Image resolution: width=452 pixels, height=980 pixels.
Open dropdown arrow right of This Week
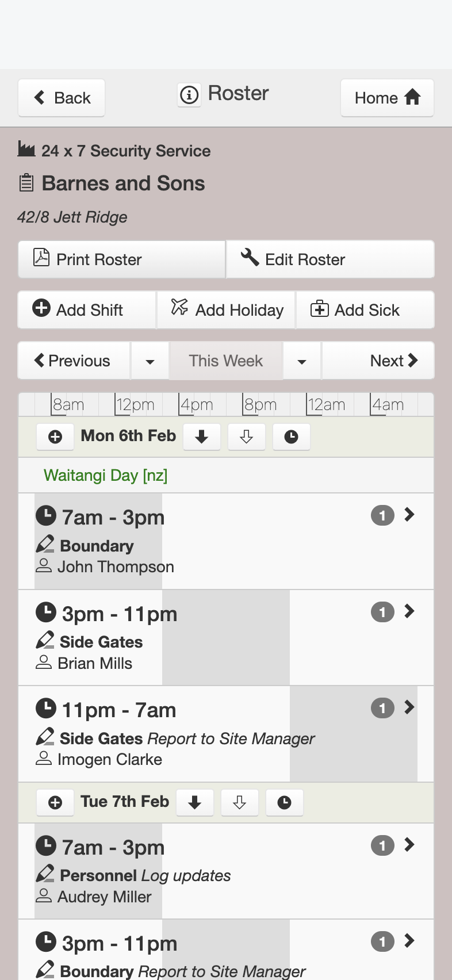[x=302, y=361]
